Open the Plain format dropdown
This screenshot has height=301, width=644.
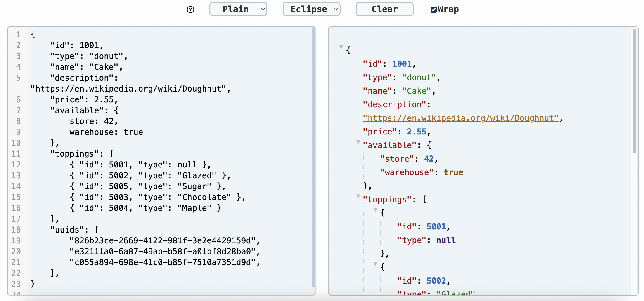tap(238, 9)
